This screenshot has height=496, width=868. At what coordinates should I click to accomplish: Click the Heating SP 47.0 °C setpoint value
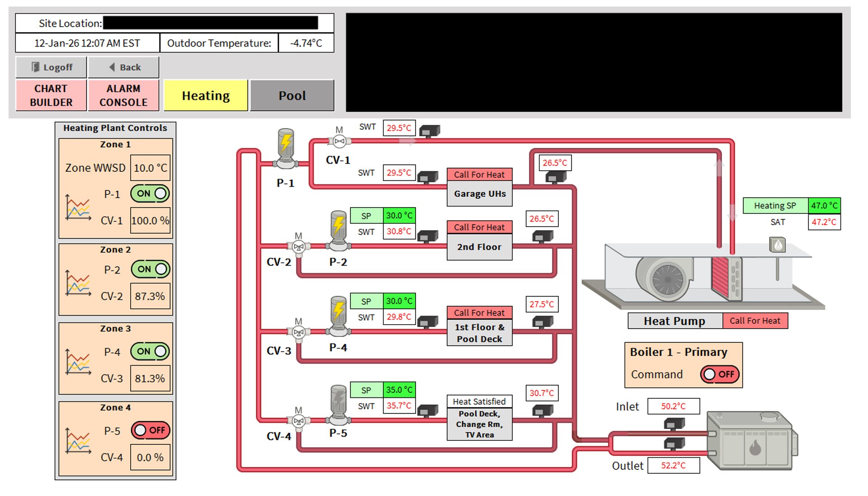[x=824, y=205]
